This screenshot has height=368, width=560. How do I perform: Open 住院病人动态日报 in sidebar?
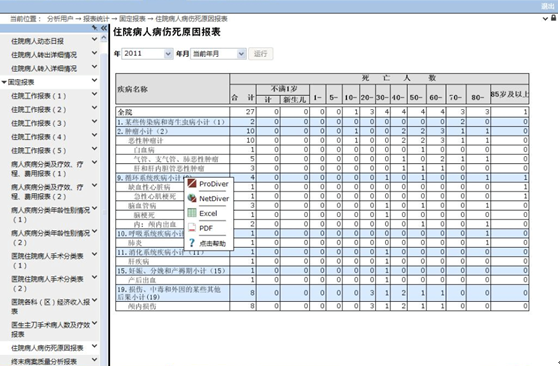point(38,41)
